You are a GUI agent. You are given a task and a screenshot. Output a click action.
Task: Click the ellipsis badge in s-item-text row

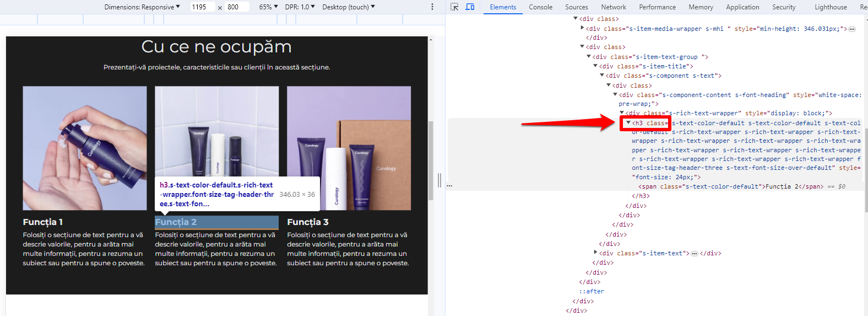pyautogui.click(x=695, y=254)
